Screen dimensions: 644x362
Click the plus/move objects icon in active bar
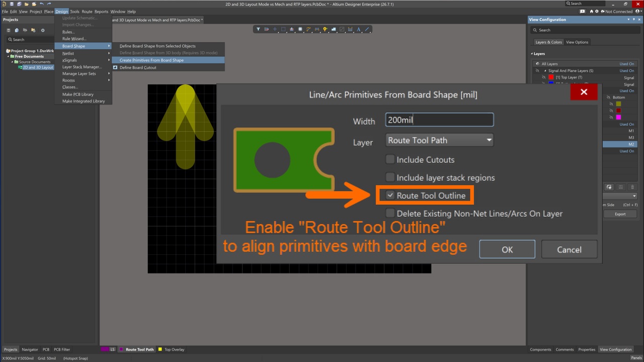275,29
